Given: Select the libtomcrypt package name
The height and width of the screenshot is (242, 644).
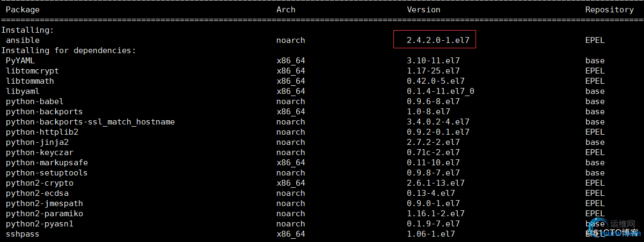Looking at the screenshot, I should 32,71.
